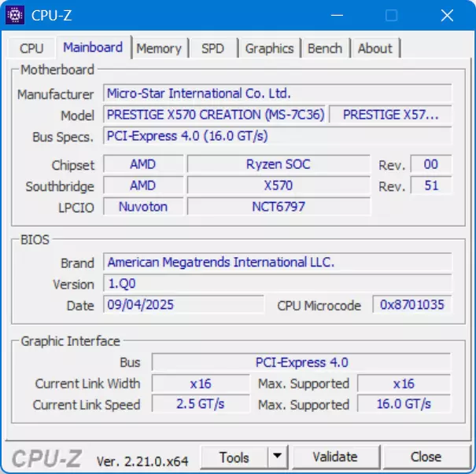Click the Nuvoton LPCIO field
The height and width of the screenshot is (474, 476).
point(143,207)
